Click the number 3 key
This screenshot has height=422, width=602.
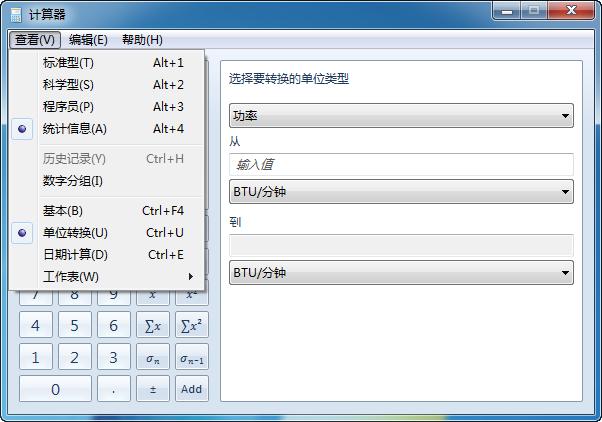tap(114, 357)
